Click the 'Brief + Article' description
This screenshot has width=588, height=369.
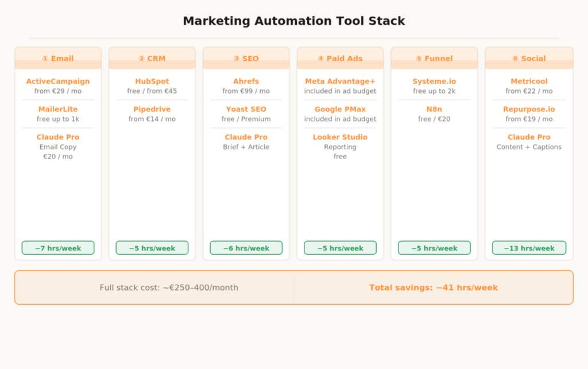coord(246,147)
